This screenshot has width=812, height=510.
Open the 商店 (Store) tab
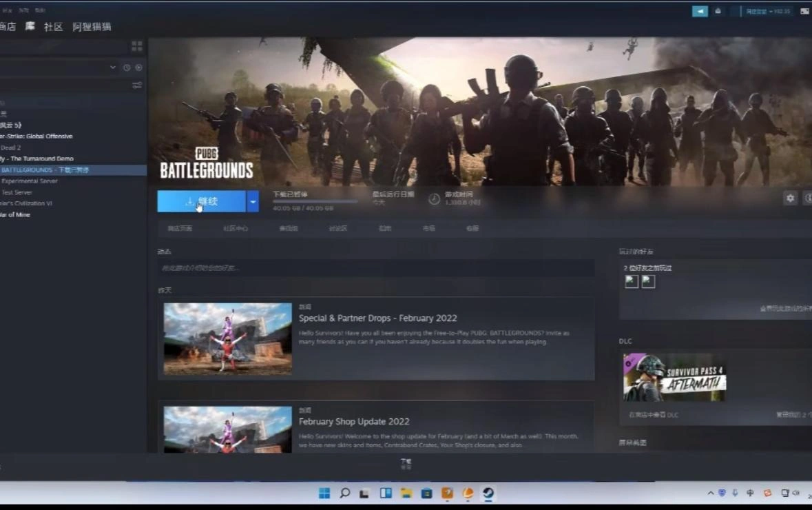[x=8, y=26]
